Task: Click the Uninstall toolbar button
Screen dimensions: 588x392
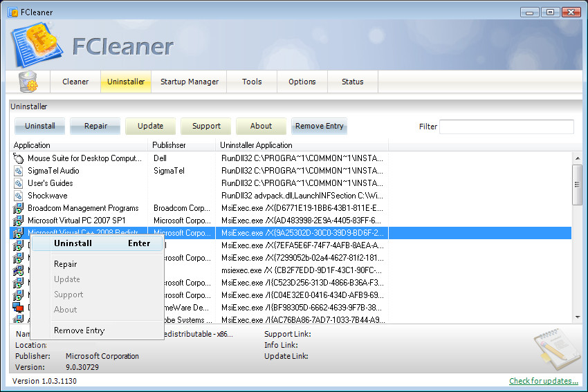Action: (x=39, y=126)
